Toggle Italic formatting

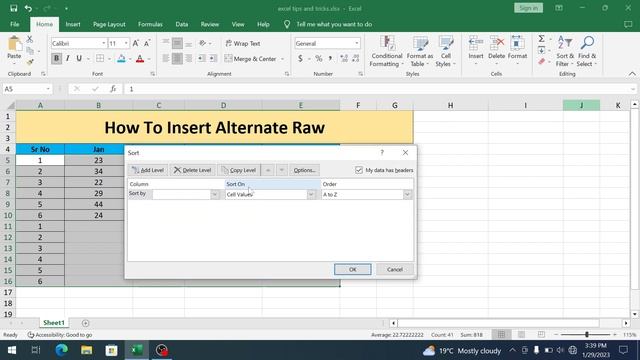click(68, 59)
